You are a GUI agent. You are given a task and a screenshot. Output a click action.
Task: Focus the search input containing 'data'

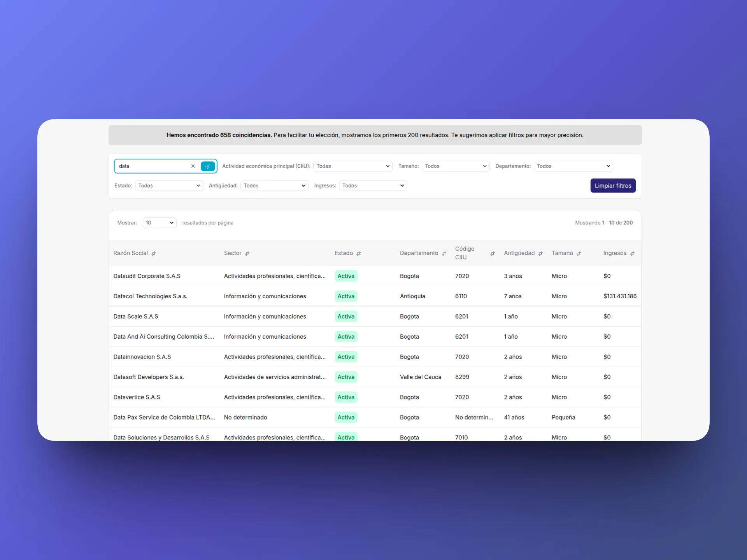click(152, 166)
